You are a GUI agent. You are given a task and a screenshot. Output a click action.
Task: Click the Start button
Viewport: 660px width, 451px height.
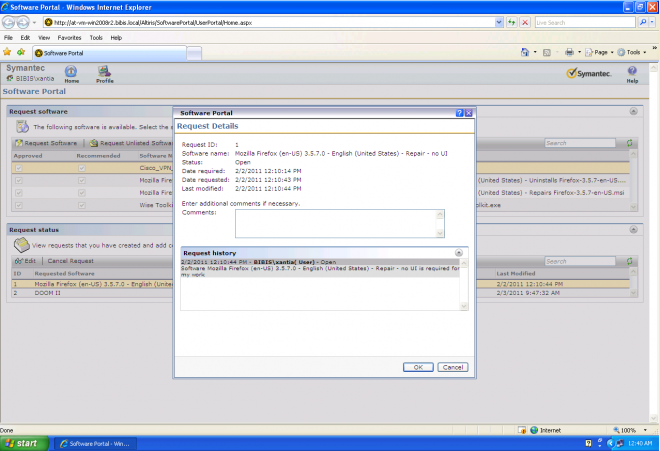[x=24, y=443]
